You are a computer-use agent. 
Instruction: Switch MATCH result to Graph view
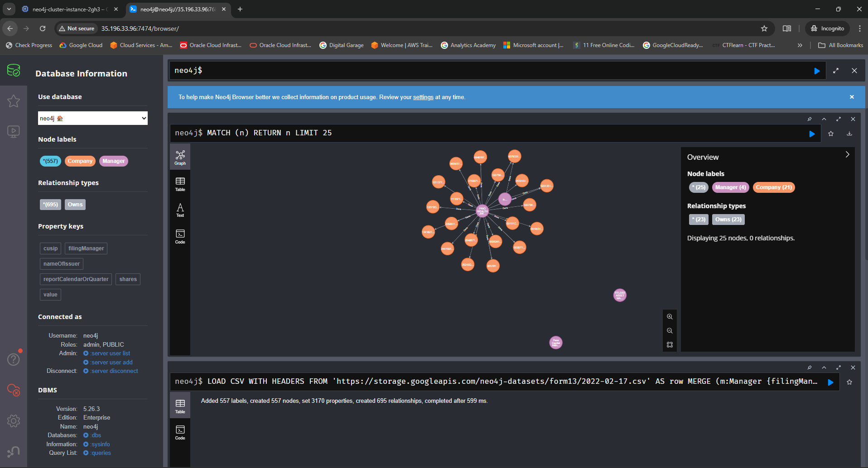click(180, 158)
